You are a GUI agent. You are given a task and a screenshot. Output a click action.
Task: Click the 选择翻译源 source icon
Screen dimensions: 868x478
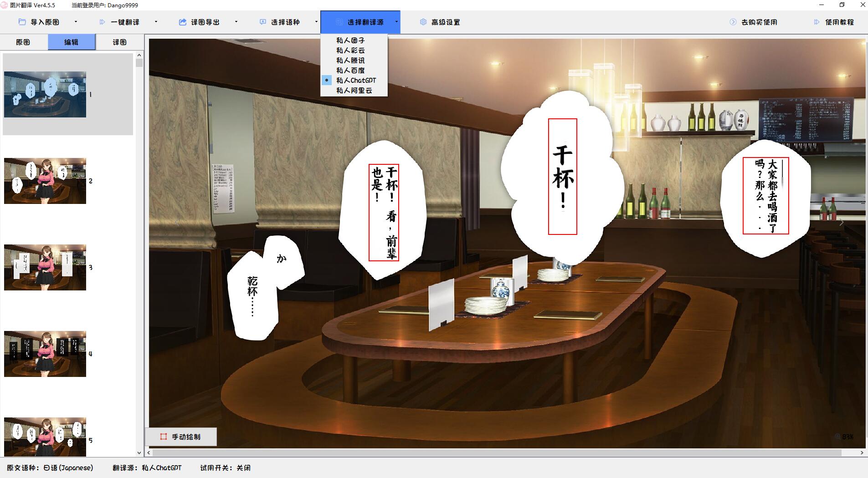pos(339,22)
